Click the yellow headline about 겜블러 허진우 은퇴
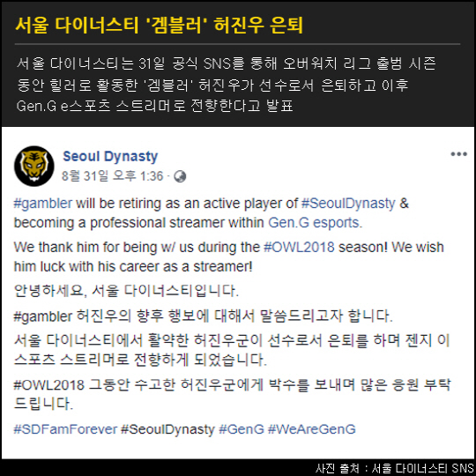This screenshot has height=476, width=476. tap(159, 25)
